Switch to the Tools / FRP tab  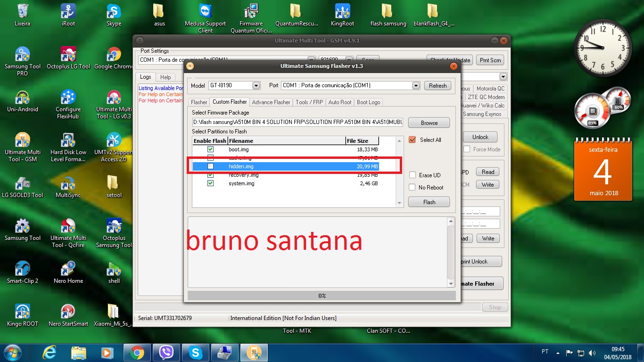[x=309, y=102]
